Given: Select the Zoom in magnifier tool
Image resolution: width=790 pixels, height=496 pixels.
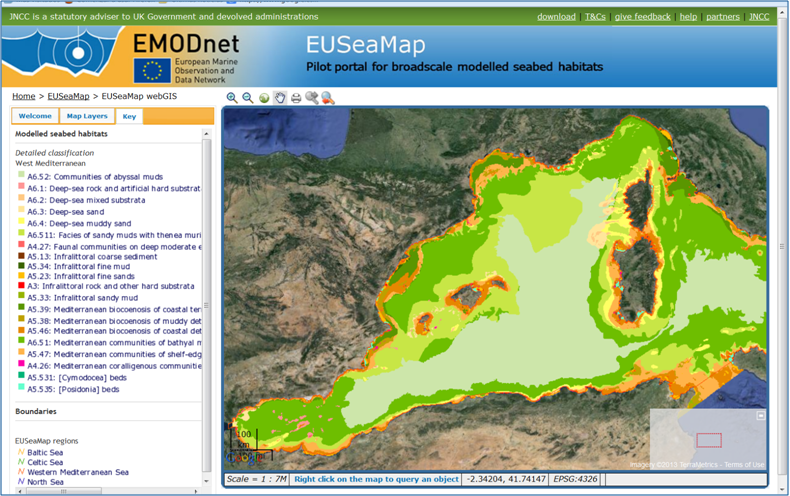Looking at the screenshot, I should [x=232, y=98].
